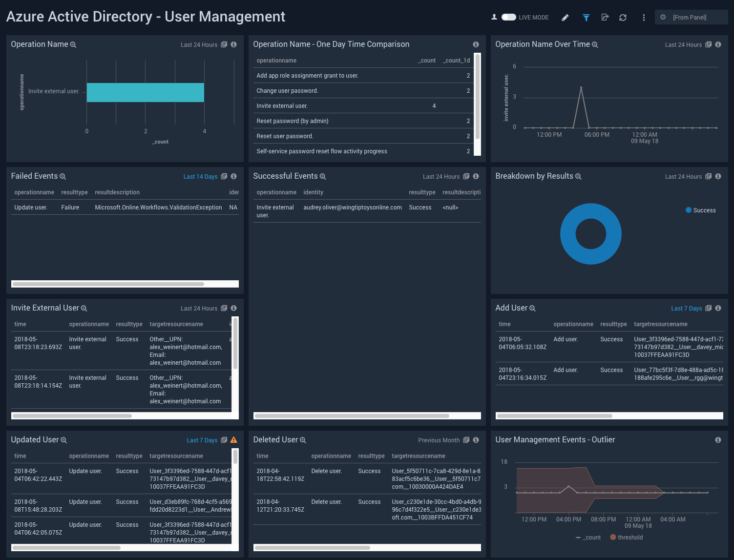
Task: Toggle the Success legend in Breakdown by Results
Action: pyautogui.click(x=701, y=210)
